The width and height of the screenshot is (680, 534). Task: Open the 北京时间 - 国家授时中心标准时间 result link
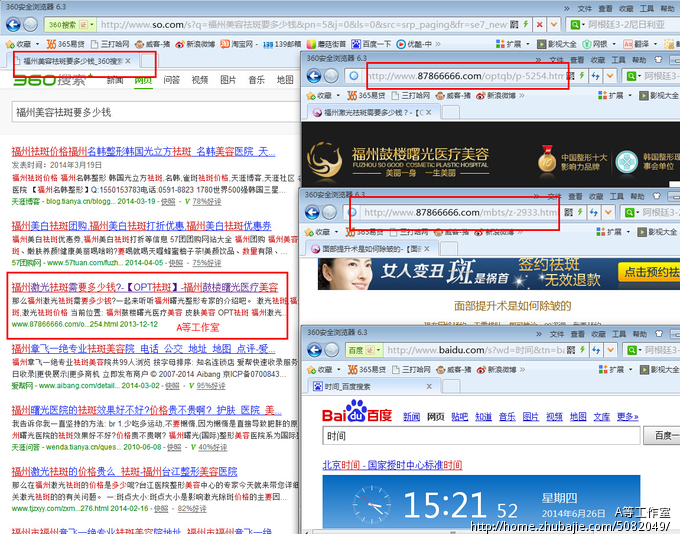[x=392, y=465]
